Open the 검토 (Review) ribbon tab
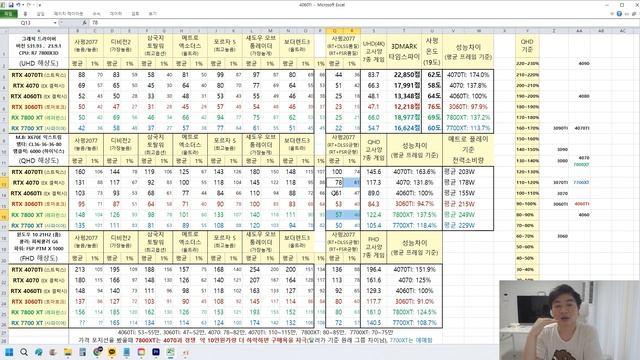The height and width of the screenshot is (360, 640). click(x=135, y=14)
